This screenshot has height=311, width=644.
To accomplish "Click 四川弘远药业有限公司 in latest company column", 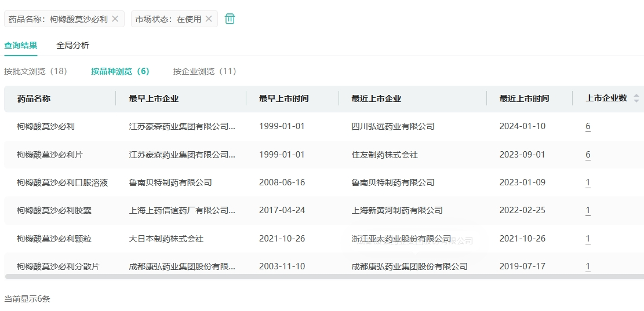I will click(x=392, y=126).
